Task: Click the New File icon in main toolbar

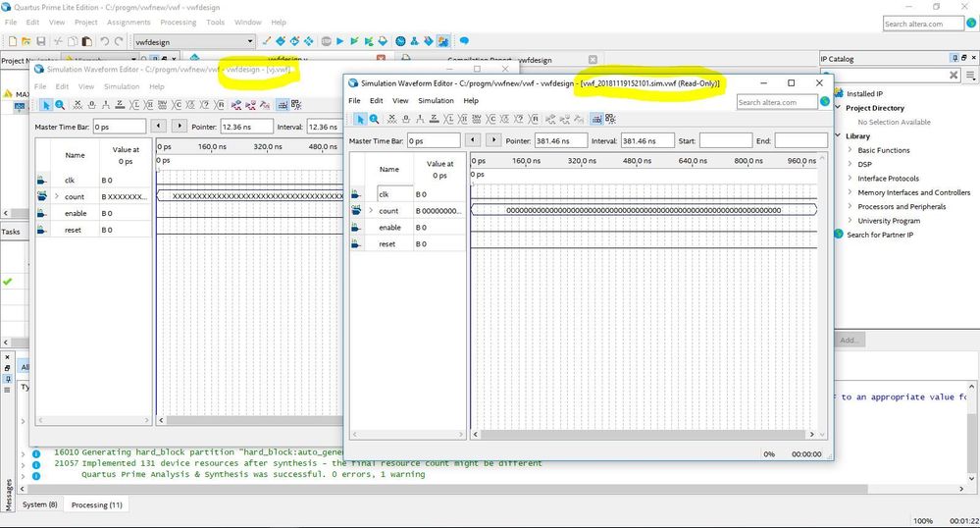Action: click(x=12, y=41)
